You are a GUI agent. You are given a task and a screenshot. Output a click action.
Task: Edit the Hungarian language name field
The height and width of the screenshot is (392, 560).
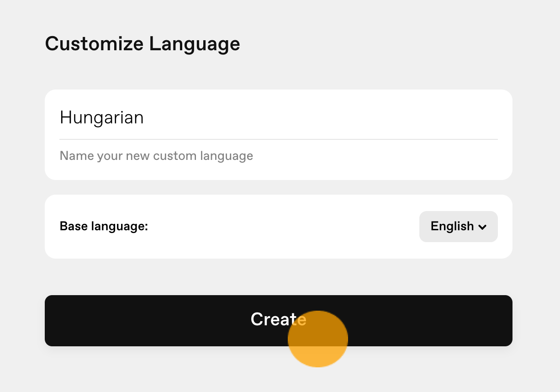[278, 118]
